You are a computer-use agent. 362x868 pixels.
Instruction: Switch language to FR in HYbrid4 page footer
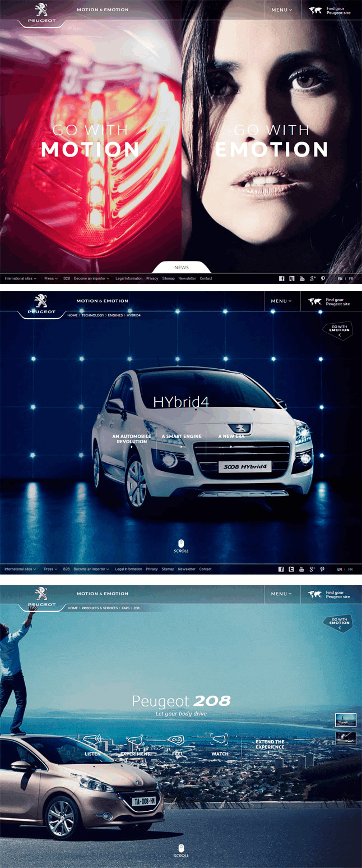coord(350,570)
